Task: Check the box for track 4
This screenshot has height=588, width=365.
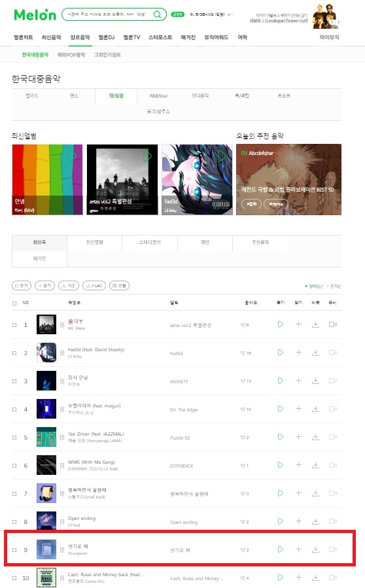Action: pos(14,409)
